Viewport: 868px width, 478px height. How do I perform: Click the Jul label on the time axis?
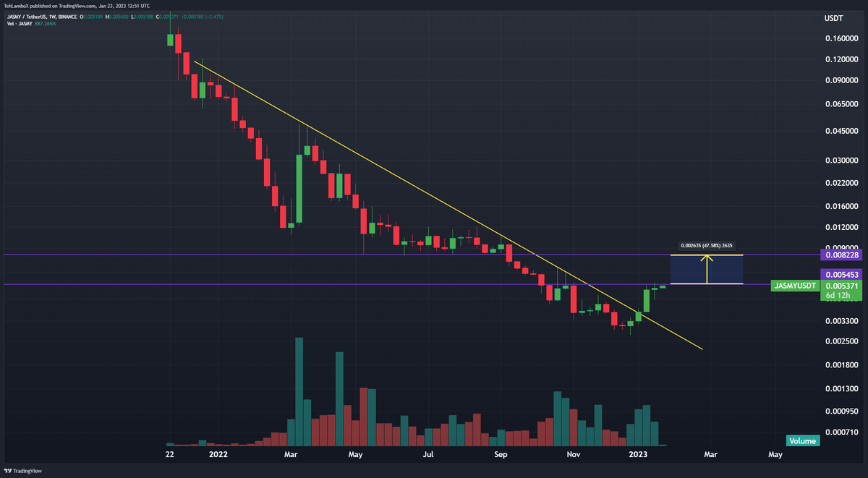pyautogui.click(x=428, y=455)
